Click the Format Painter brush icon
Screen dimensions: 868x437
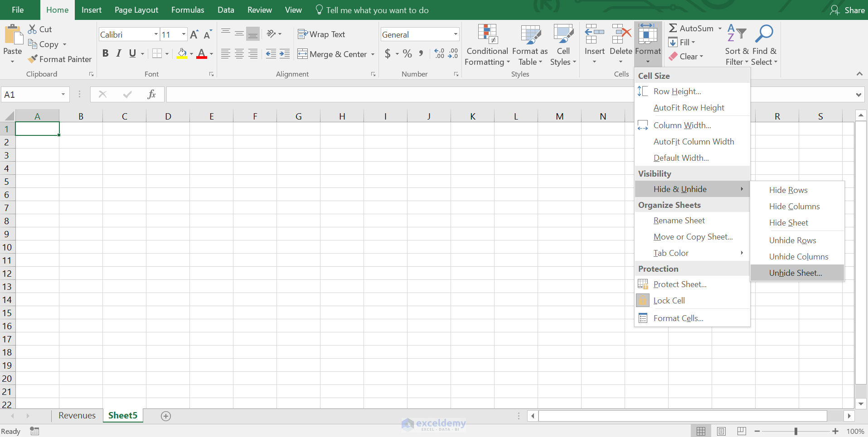coord(33,59)
